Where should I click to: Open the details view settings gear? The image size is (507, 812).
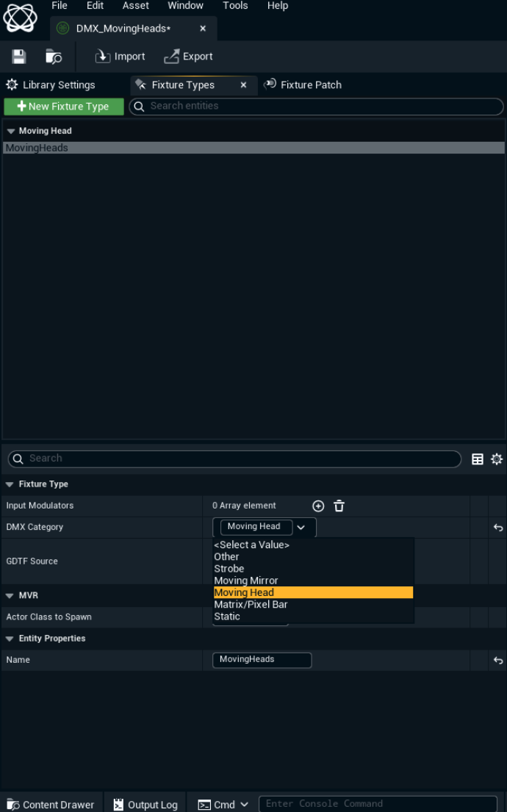(497, 459)
